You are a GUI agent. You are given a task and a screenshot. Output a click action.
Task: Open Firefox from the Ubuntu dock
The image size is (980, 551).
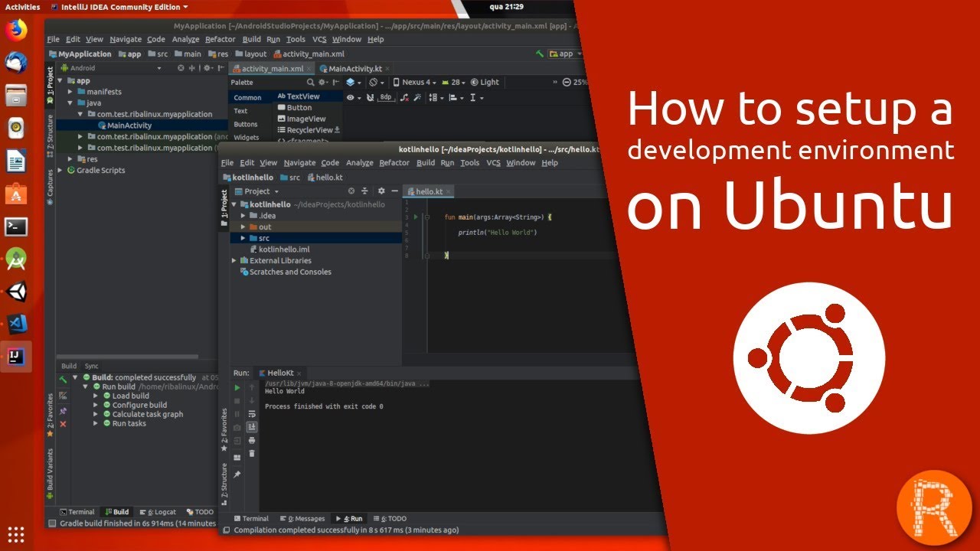pyautogui.click(x=16, y=30)
